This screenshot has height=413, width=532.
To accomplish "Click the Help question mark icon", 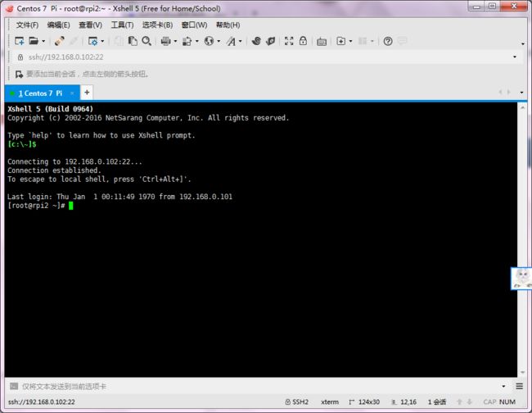I will [388, 41].
